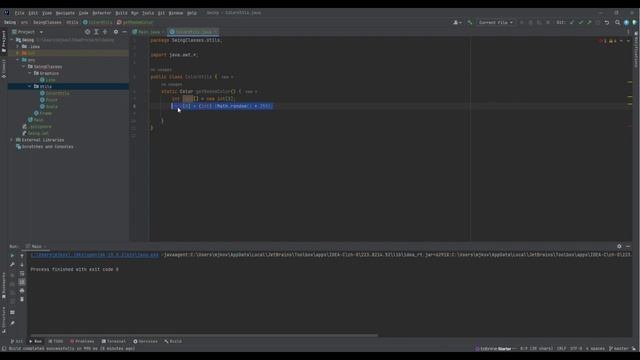Screen dimensions: 640x360
Task: Toggle scroll to end in Run console
Action: [x=22, y=282]
